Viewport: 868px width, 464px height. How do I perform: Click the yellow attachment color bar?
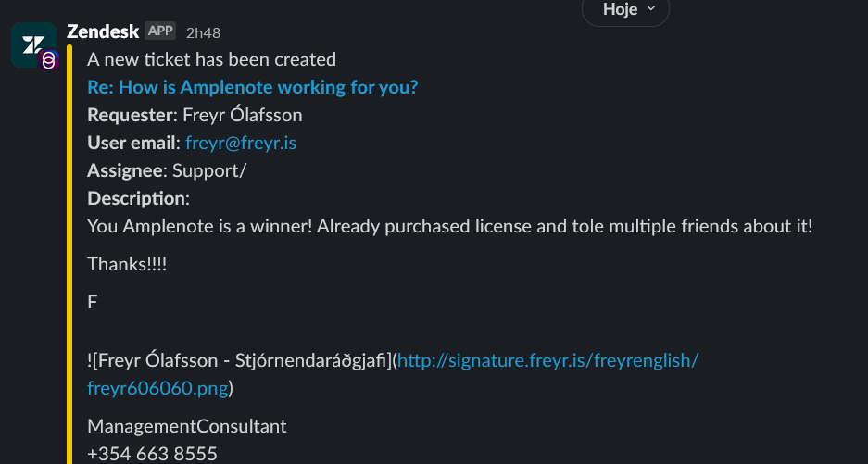pyautogui.click(x=69, y=255)
